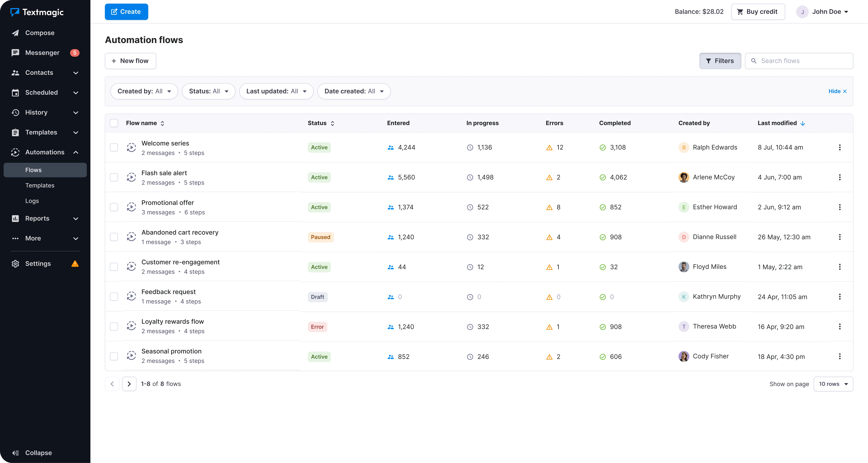Click the Messenger unread badge 5
Image resolution: width=868 pixels, height=463 pixels.
click(74, 53)
